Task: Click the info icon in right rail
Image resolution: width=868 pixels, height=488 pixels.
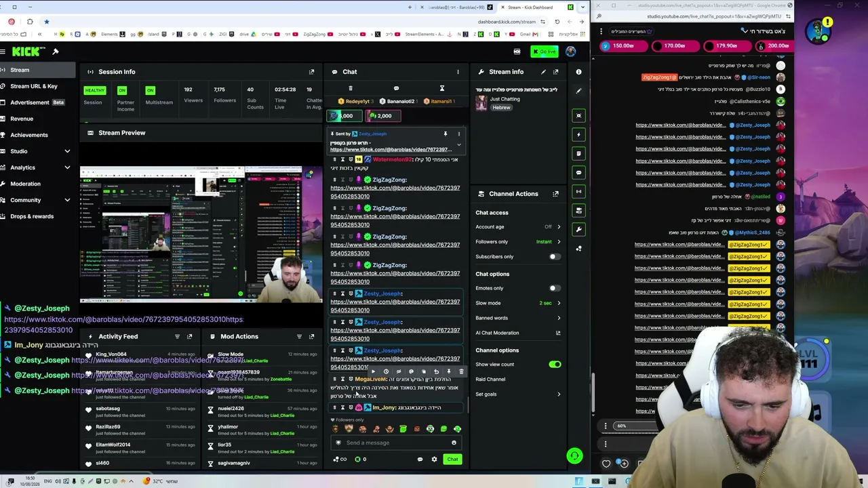Action: [x=578, y=72]
